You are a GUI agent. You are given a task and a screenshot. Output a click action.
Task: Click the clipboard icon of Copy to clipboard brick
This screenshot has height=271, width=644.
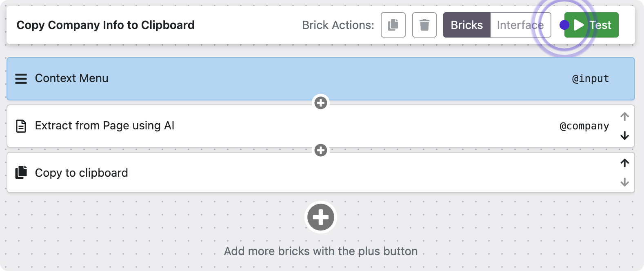(x=21, y=173)
